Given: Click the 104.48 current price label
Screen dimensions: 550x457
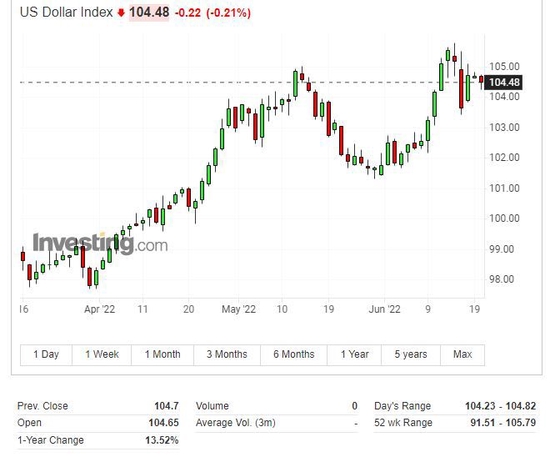Looking at the screenshot, I should click(x=149, y=12).
